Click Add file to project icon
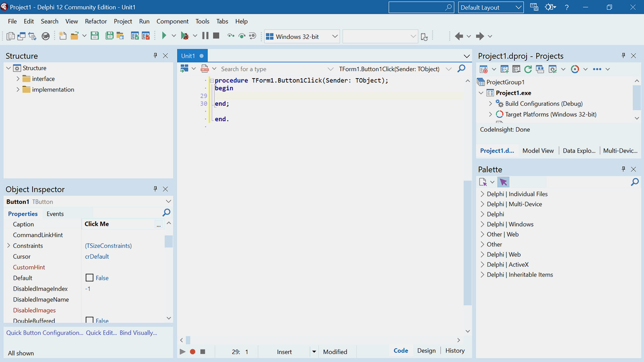This screenshot has width=644, height=362. [135, 36]
